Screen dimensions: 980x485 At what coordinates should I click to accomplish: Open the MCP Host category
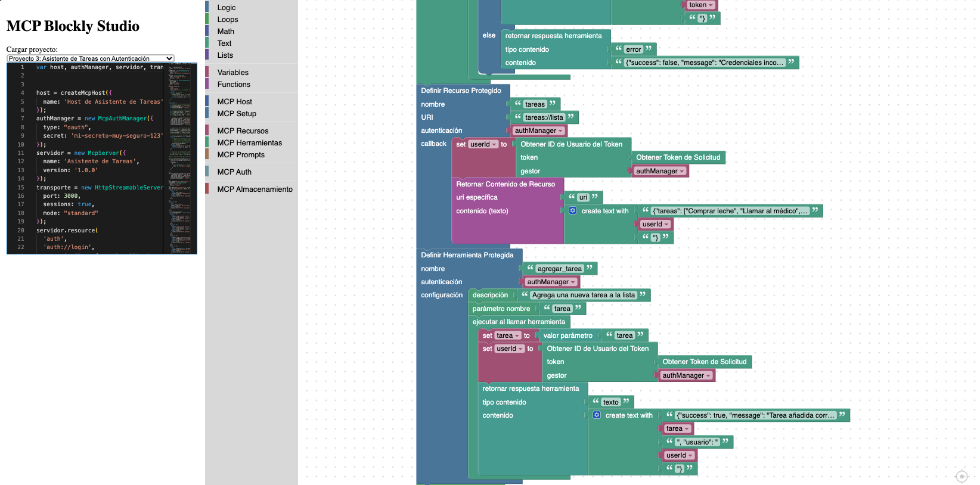click(x=252, y=101)
